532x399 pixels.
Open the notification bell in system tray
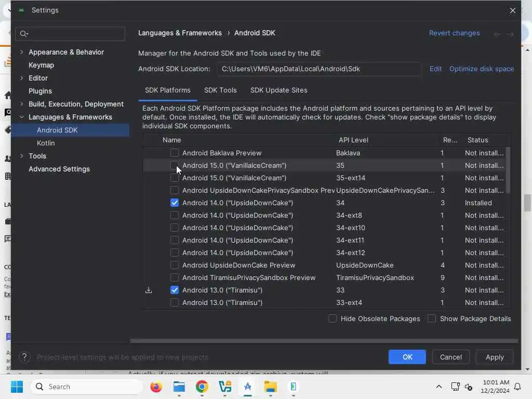[x=517, y=387]
